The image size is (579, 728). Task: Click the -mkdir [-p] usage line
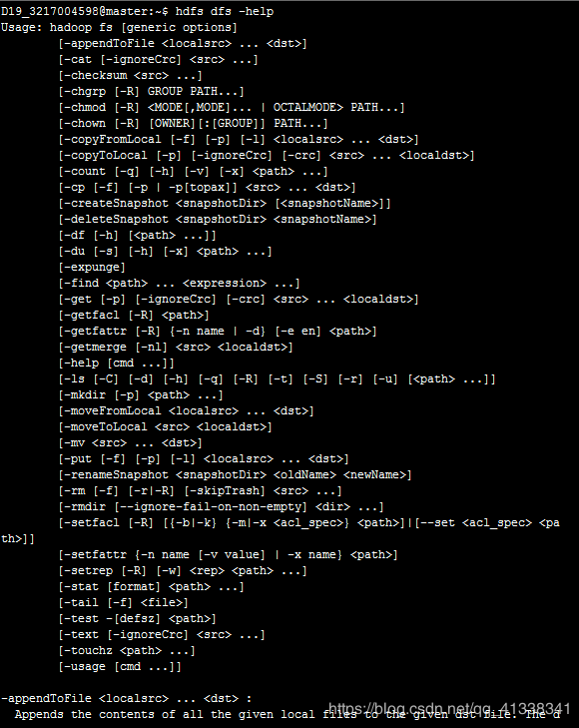click(x=141, y=395)
